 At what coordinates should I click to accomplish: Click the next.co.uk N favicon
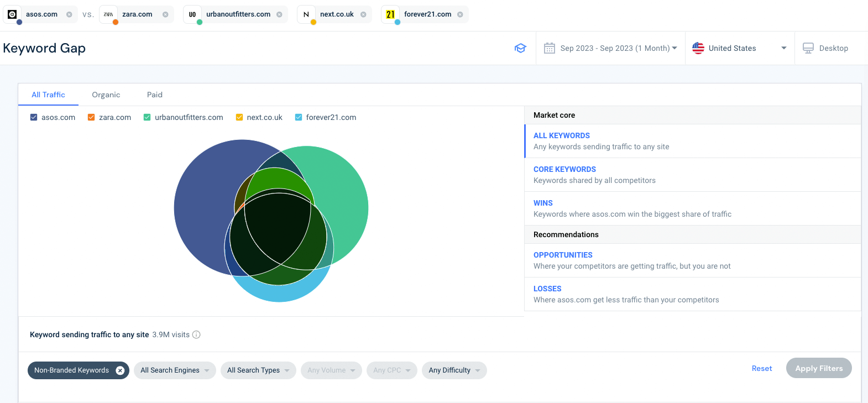[306, 14]
